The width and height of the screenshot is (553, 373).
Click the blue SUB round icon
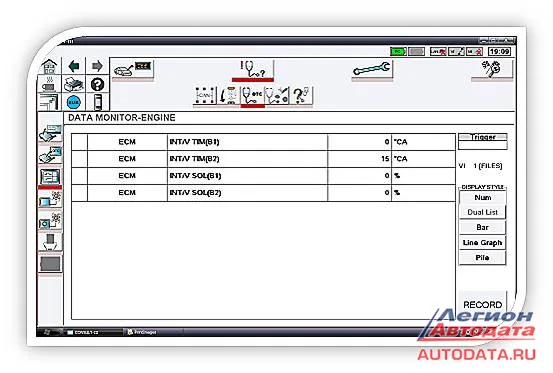click(74, 102)
